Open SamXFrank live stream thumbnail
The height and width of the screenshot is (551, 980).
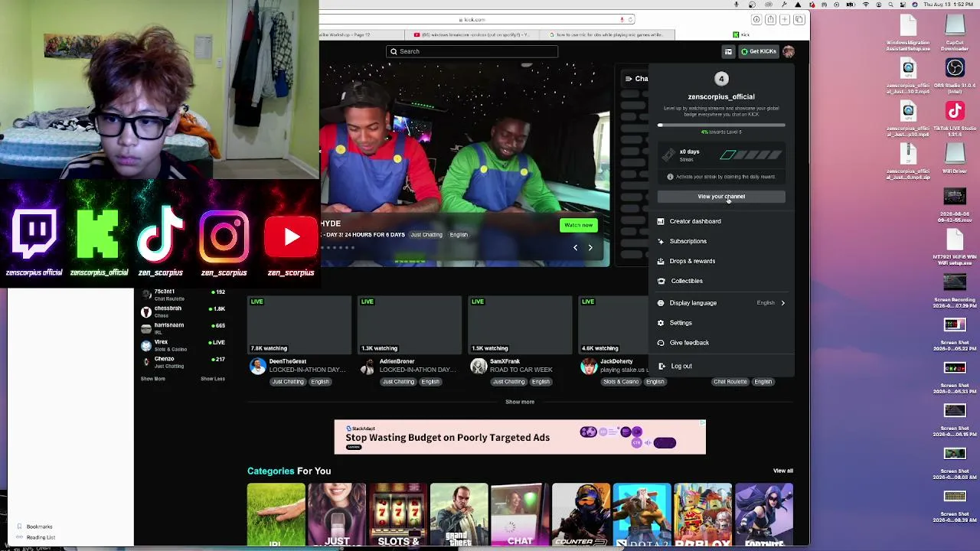[x=520, y=325]
